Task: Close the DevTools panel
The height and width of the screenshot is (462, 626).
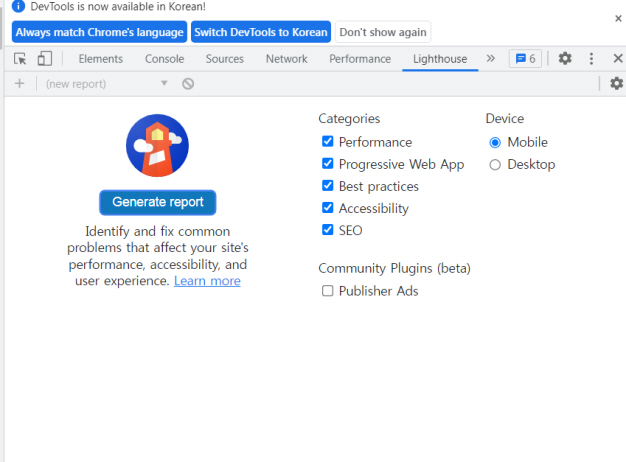Action: (618, 59)
